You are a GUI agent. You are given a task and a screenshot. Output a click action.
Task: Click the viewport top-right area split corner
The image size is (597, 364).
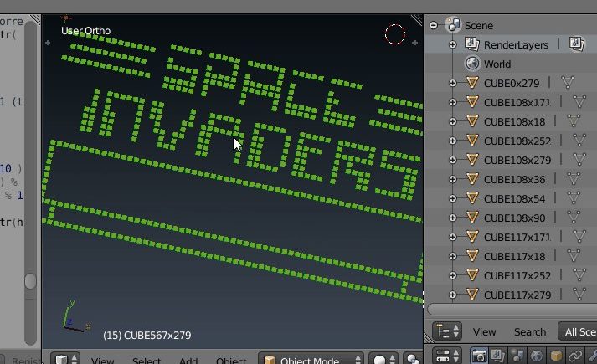tap(417, 20)
